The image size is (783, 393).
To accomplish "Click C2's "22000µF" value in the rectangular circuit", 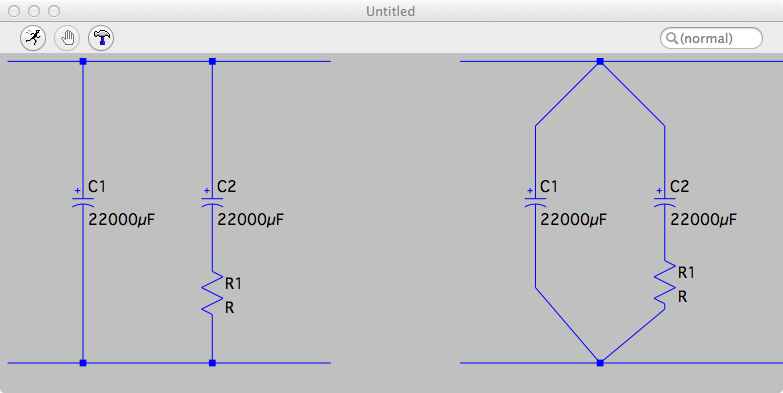I will pyautogui.click(x=251, y=220).
